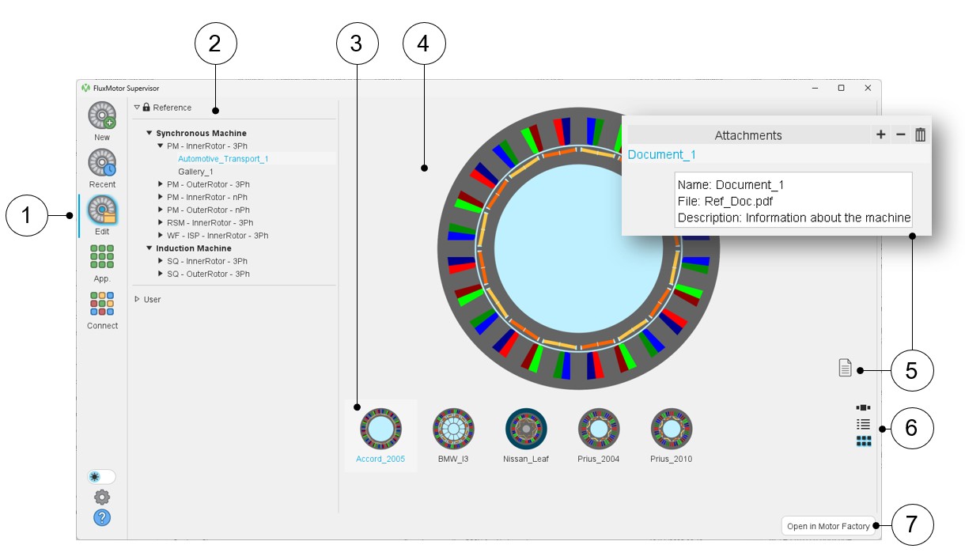Select Gallery_1 catalog
This screenshot has width=965, height=560.
(x=195, y=172)
